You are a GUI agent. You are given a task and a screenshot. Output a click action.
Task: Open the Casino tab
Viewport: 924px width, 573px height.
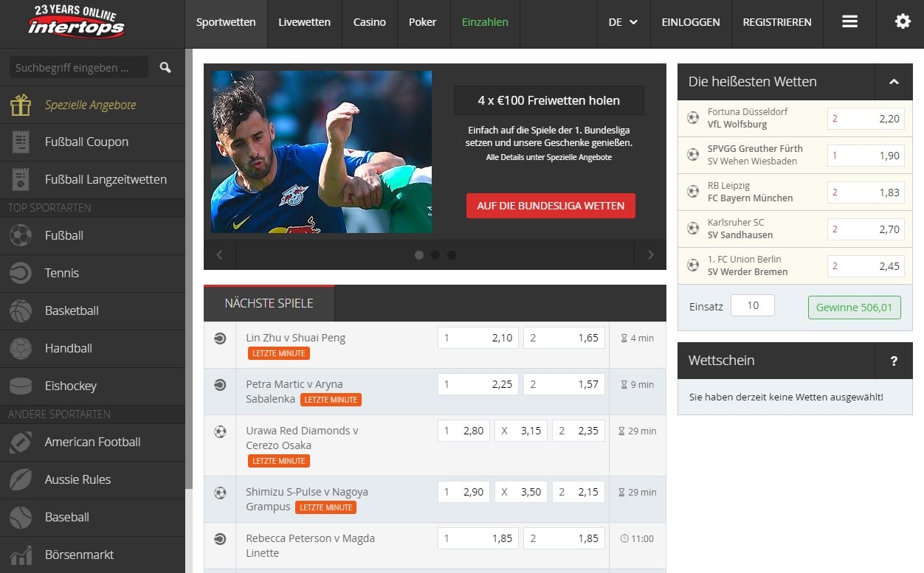point(370,22)
